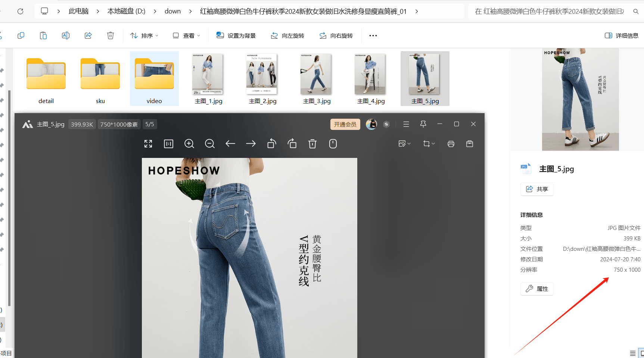Select the video folder
The image size is (644, 358).
coord(154,79)
